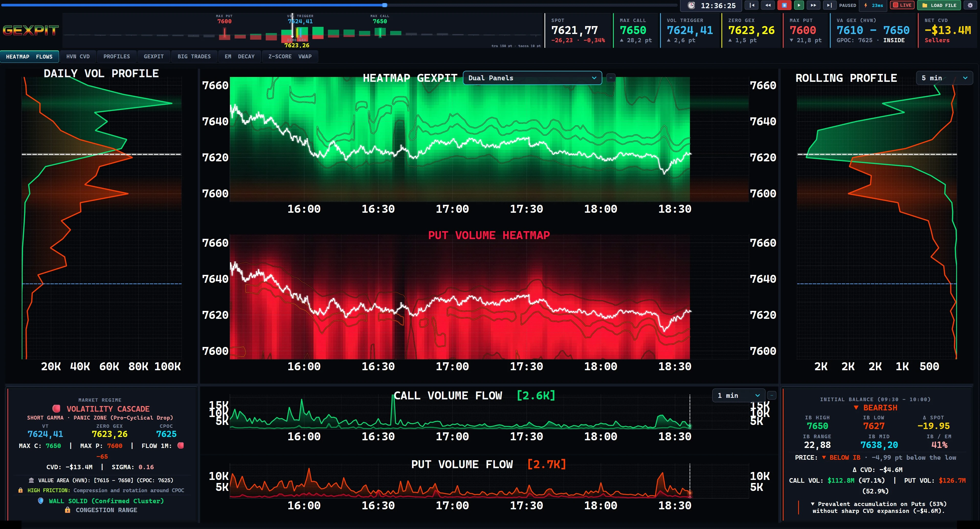Click the NET CVD -$13.4M value
Screen dimensions: 980x529
(948, 30)
